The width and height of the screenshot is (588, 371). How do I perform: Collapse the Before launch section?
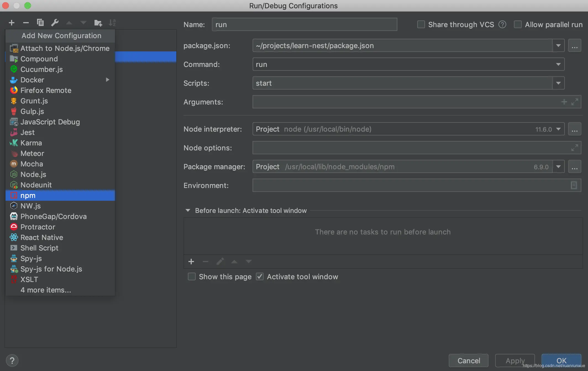tap(188, 210)
